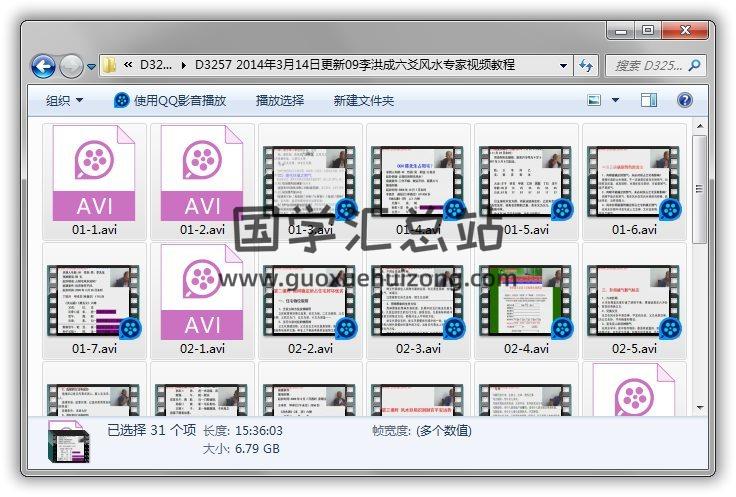Image resolution: width=736 pixels, height=497 pixels.
Task: Click the D3257 2014年3月14日 folder breadcrumb
Action: click(355, 65)
